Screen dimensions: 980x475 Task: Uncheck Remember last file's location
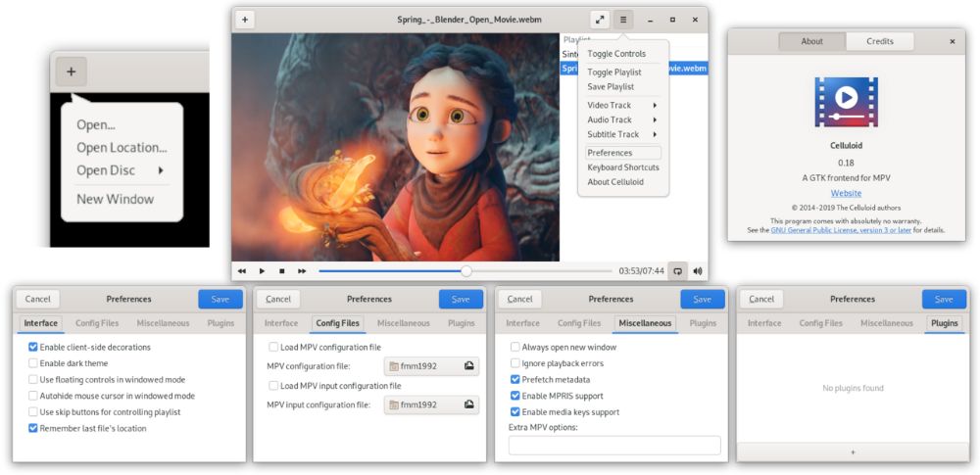[x=33, y=428]
